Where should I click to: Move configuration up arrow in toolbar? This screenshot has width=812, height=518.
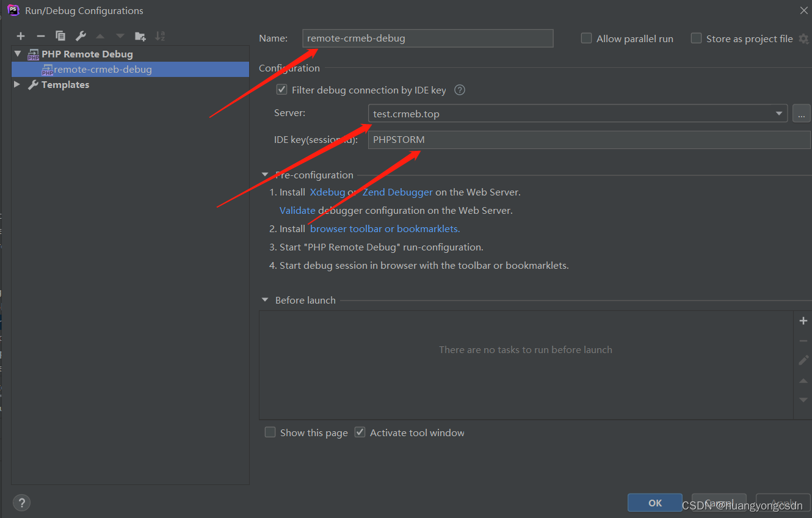tap(100, 36)
